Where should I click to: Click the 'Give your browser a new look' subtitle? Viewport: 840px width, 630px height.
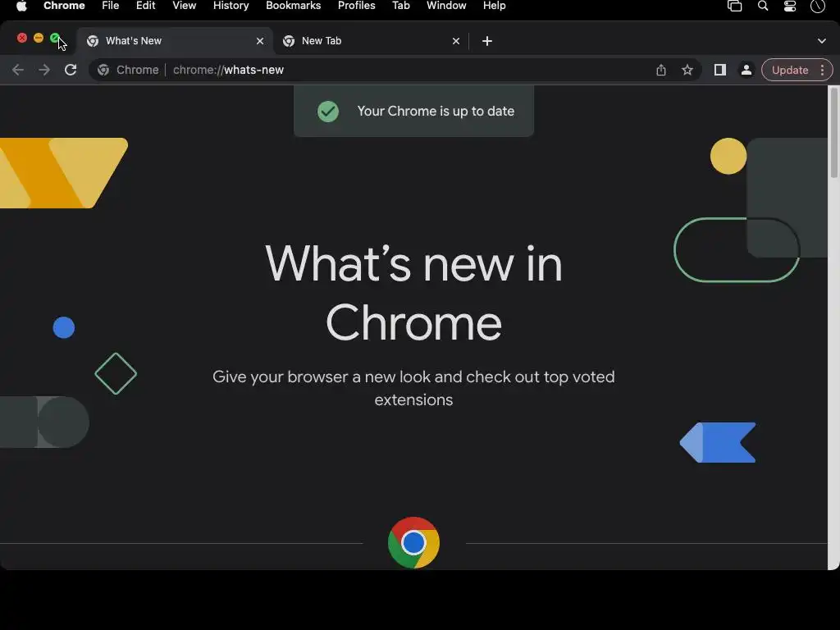tap(413, 388)
